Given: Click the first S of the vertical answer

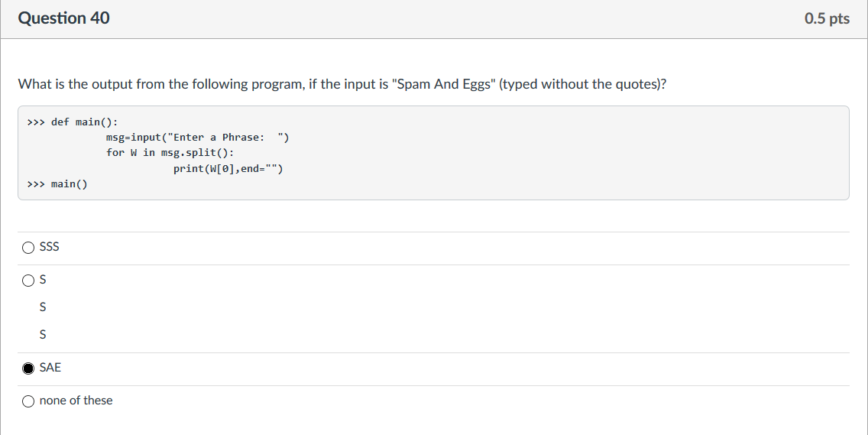Looking at the screenshot, I should 43,280.
